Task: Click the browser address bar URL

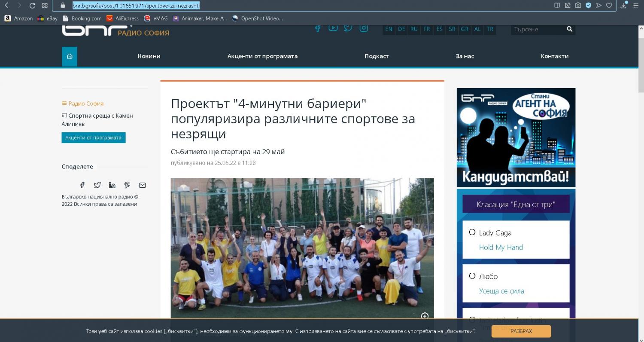Action: 136,6
